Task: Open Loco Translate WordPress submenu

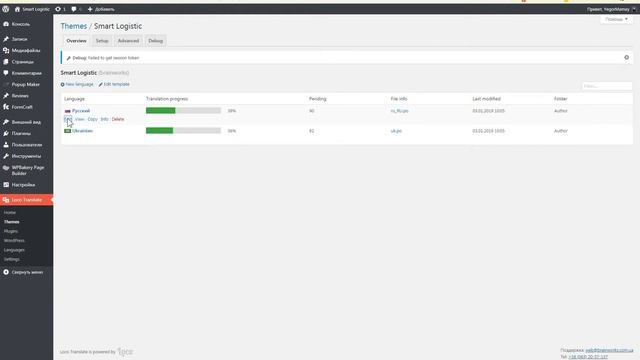Action: point(14,241)
